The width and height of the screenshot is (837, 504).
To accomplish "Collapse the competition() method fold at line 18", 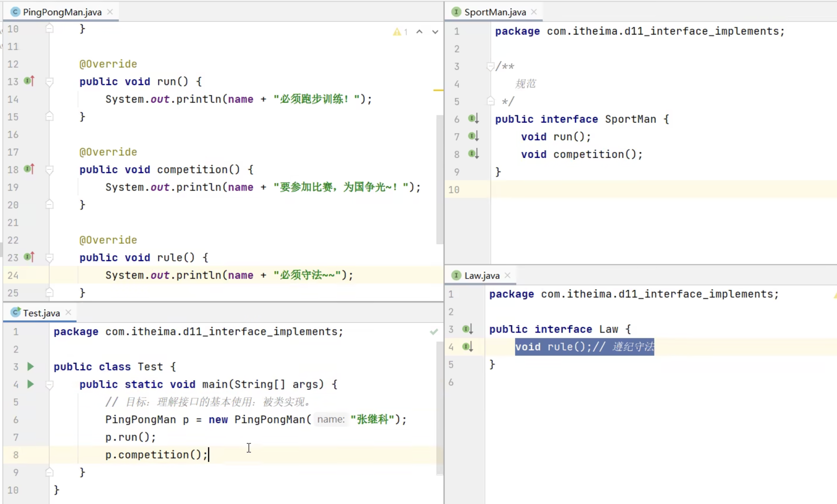I will click(x=49, y=170).
